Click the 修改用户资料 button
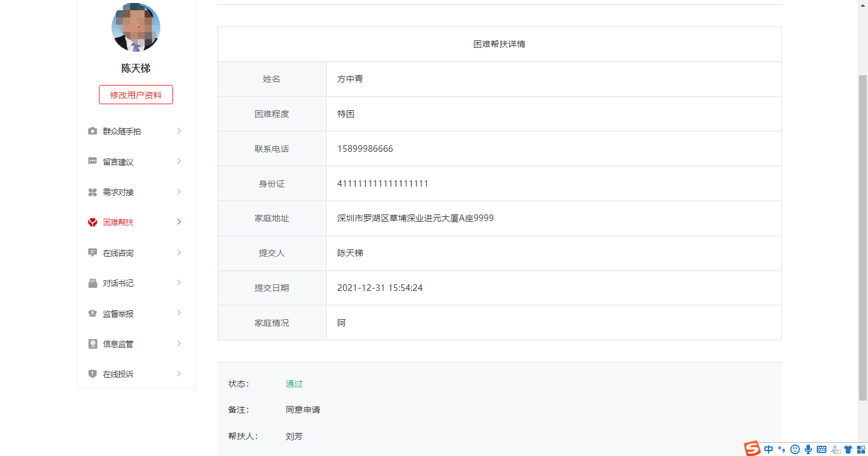Image resolution: width=868 pixels, height=456 pixels. click(x=136, y=95)
